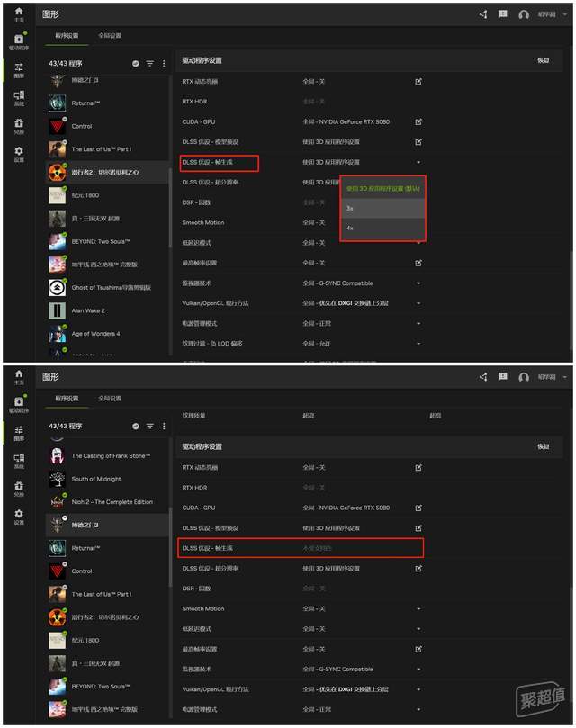This screenshot has width=576, height=728.
Task: Edit 最高帧率设置 in the top window
Action: [418, 264]
